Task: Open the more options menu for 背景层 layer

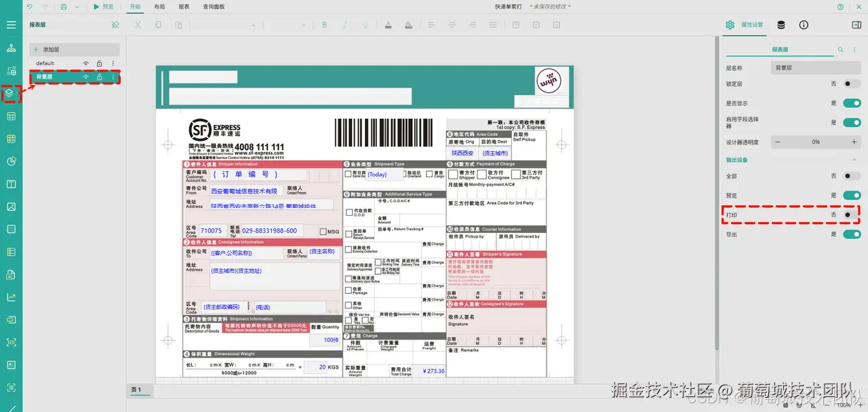Action: coord(112,78)
